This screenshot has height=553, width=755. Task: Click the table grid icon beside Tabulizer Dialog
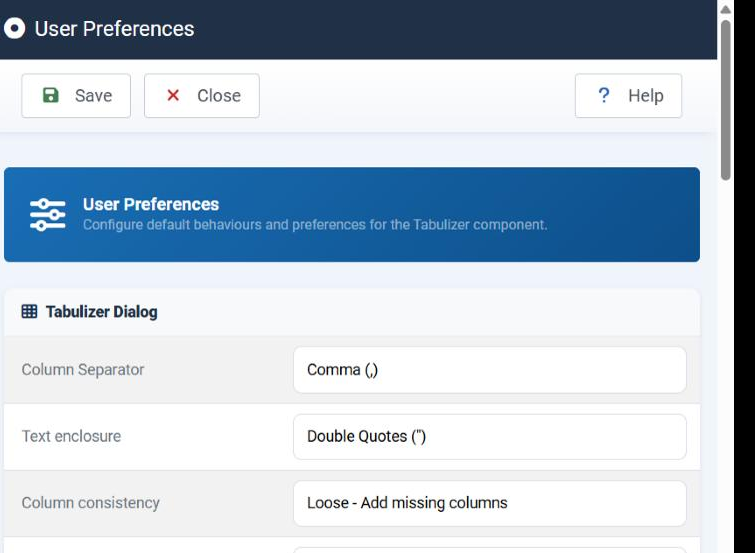point(29,312)
